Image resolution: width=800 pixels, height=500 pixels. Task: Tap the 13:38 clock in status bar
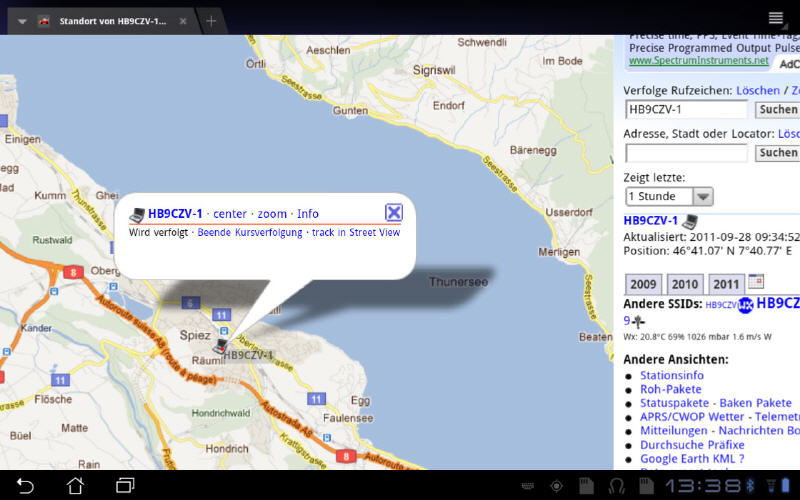click(703, 485)
